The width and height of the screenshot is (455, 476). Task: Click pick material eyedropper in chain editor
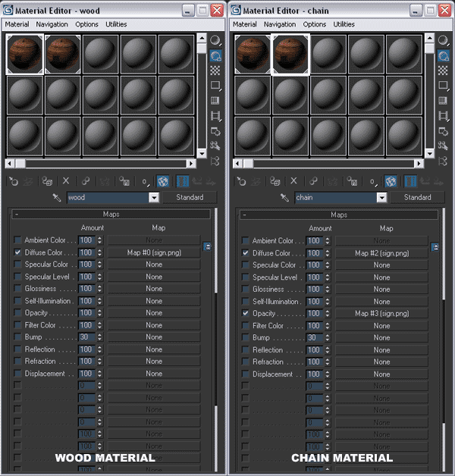[x=284, y=198]
